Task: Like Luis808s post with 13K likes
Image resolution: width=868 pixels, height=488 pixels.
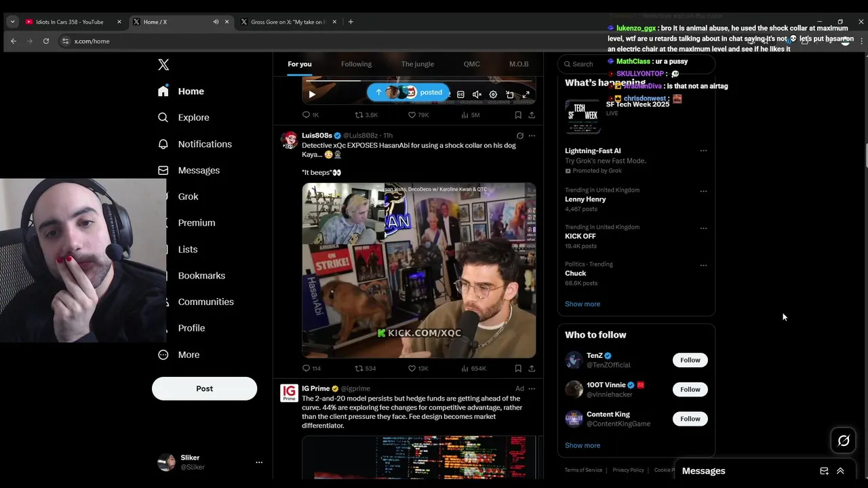Action: [x=418, y=369]
